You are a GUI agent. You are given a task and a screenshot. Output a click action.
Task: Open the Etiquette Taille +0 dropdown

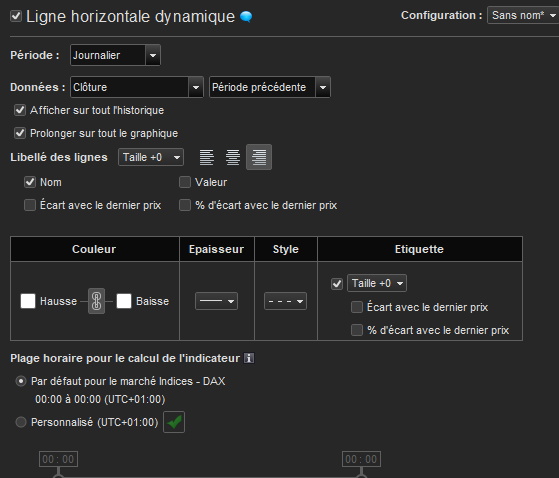pos(377,283)
